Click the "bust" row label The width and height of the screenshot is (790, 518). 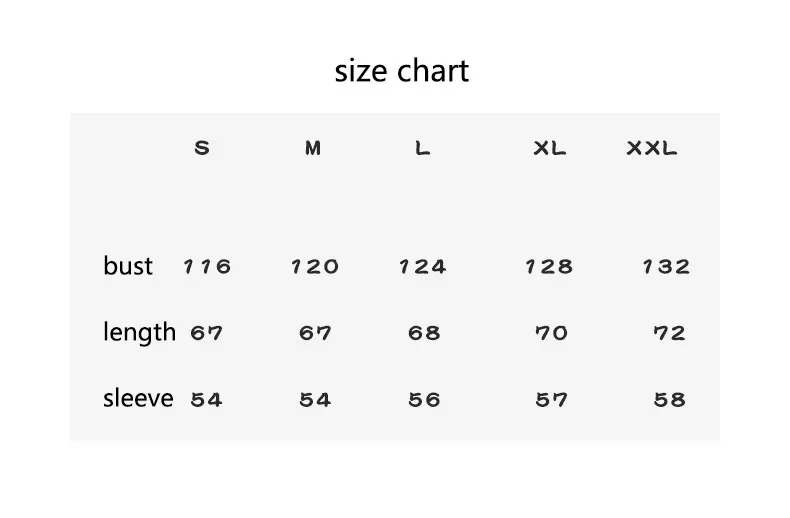pos(128,266)
